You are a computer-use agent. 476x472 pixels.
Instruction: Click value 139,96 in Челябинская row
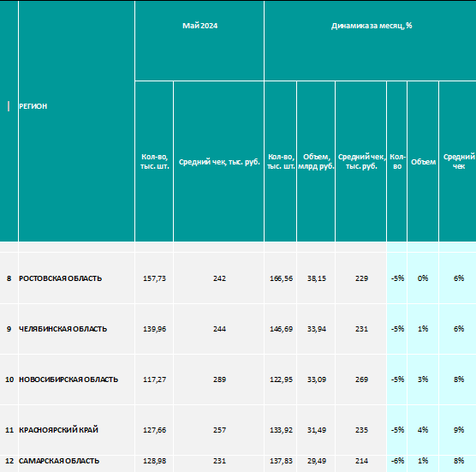(x=154, y=329)
